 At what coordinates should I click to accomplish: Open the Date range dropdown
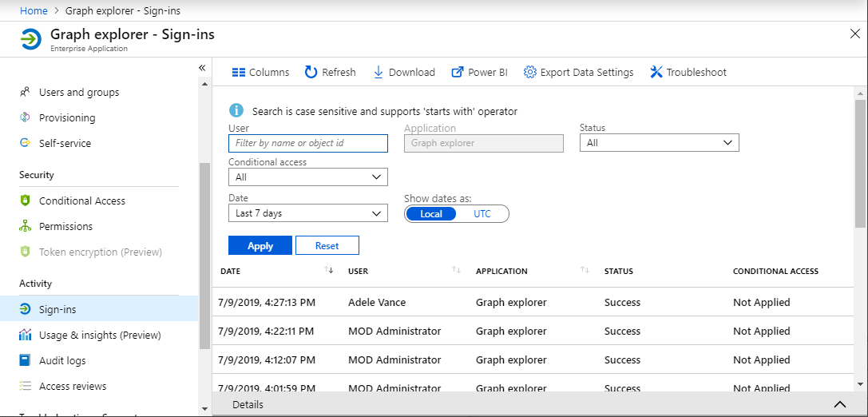pyautogui.click(x=307, y=213)
